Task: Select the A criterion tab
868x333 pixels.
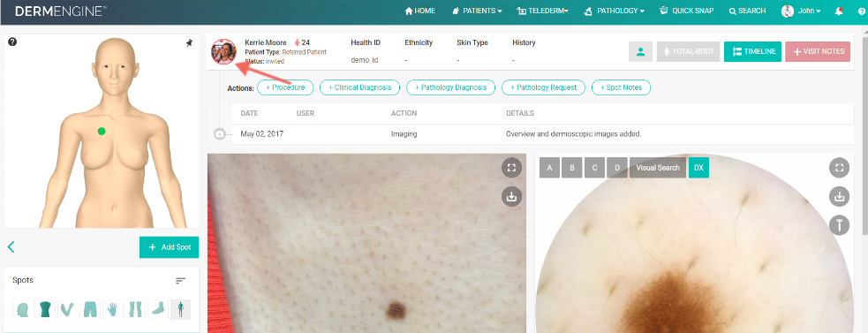Action: tap(550, 168)
